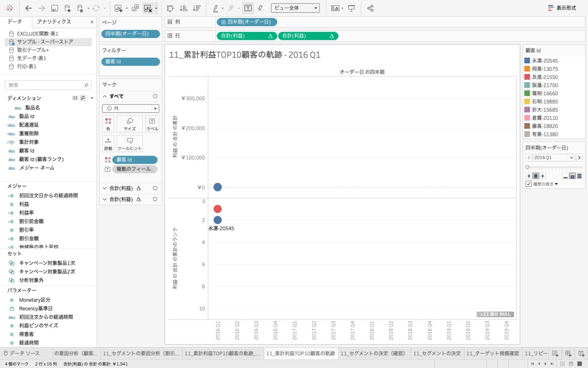
Task: Click the 永凛-20545 color legend swatch
Action: click(x=527, y=61)
